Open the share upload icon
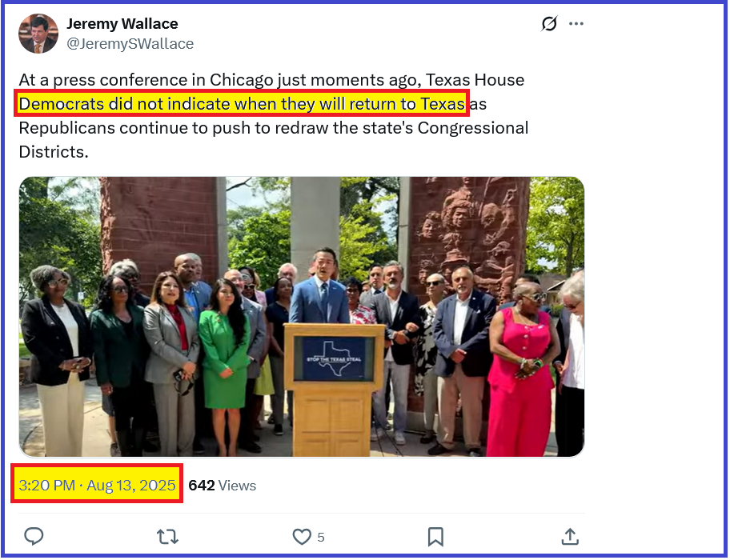The image size is (730, 560). (570, 536)
